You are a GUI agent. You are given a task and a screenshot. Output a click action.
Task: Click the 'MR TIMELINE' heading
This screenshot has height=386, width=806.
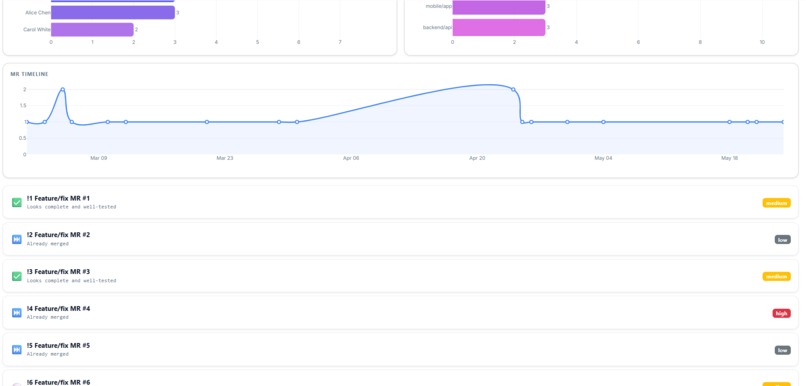(29, 74)
